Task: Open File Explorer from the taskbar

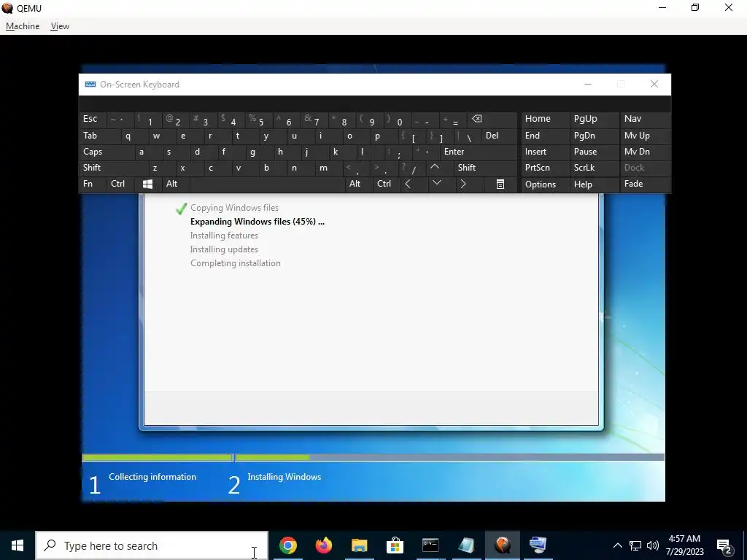Action: (x=359, y=545)
